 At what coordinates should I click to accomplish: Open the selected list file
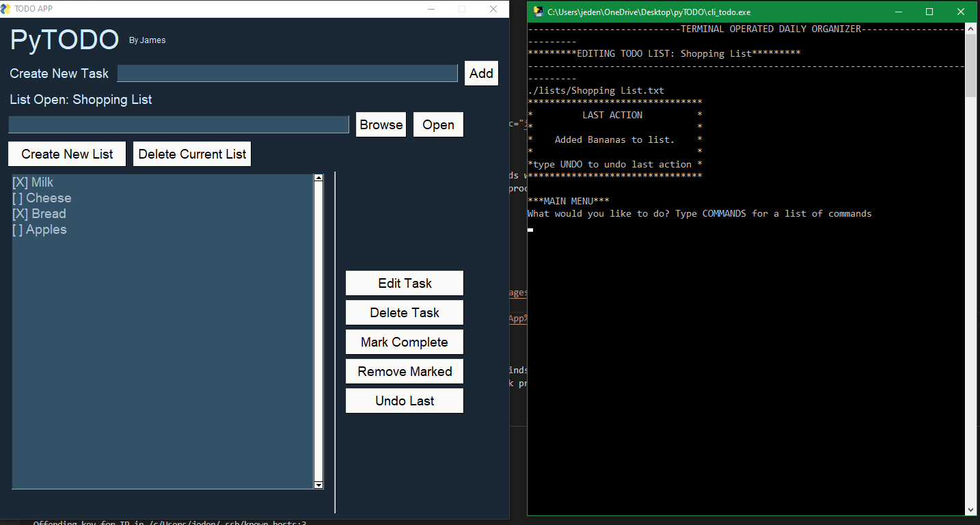(x=438, y=124)
